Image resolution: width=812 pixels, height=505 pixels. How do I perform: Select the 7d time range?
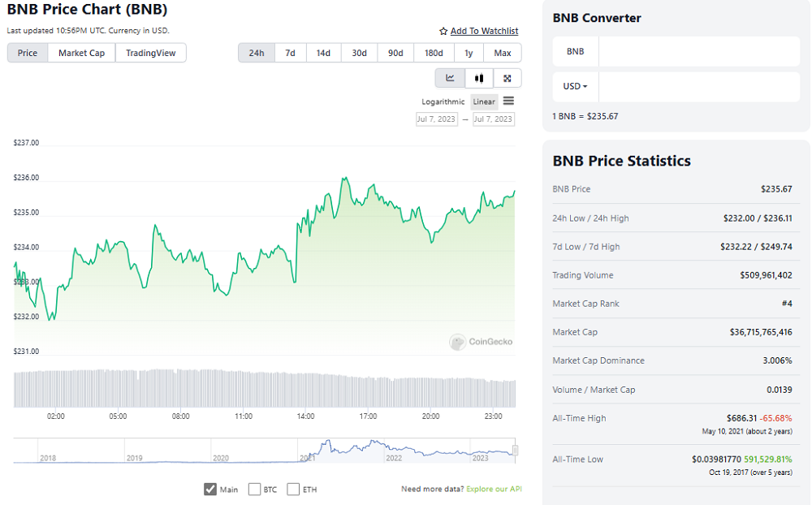(x=290, y=53)
